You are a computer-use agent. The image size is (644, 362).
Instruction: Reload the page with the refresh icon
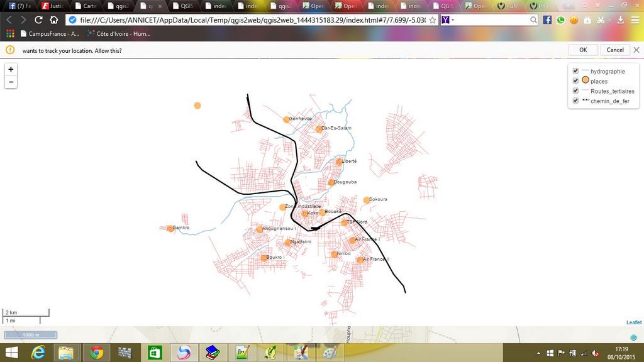point(38,19)
